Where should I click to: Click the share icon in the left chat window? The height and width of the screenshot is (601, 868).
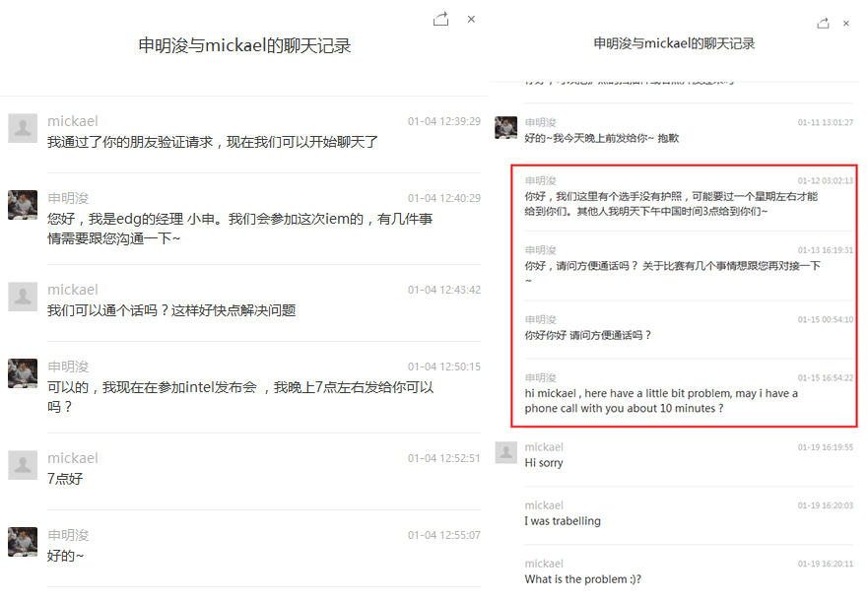440,20
